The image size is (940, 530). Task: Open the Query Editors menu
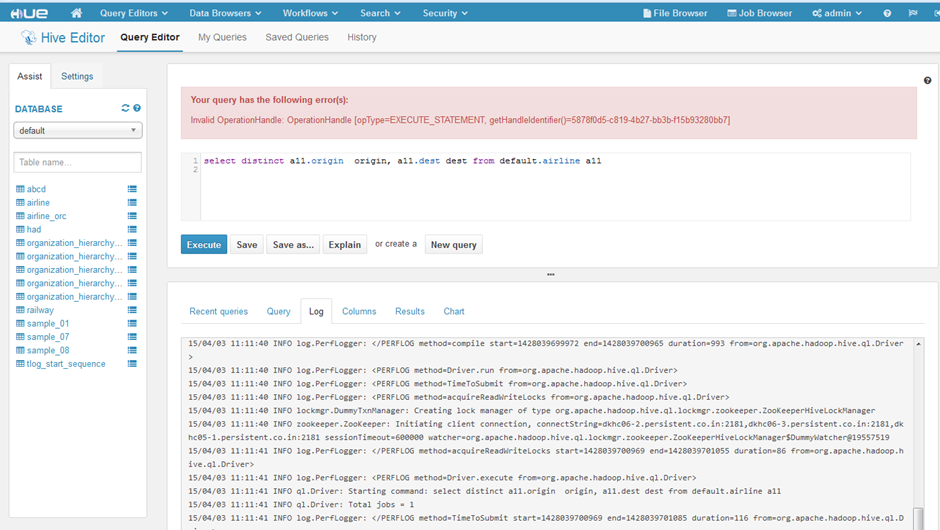point(134,13)
